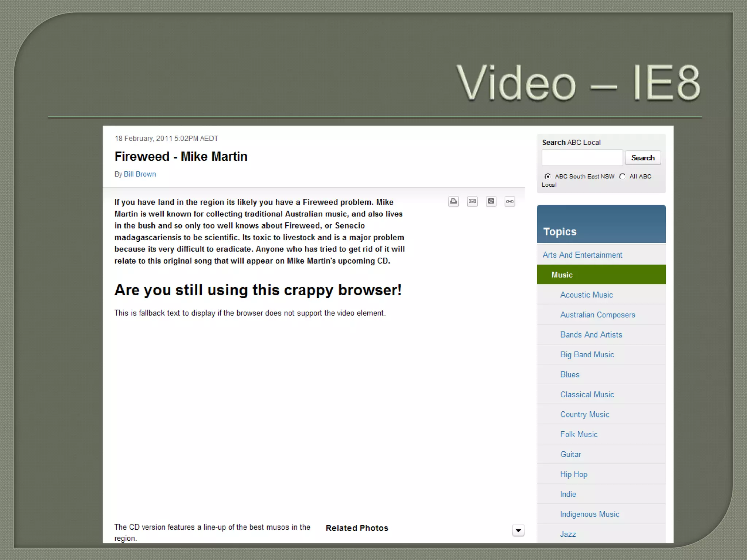Open the Classical Music topic
This screenshot has height=560, width=747.
pos(587,394)
